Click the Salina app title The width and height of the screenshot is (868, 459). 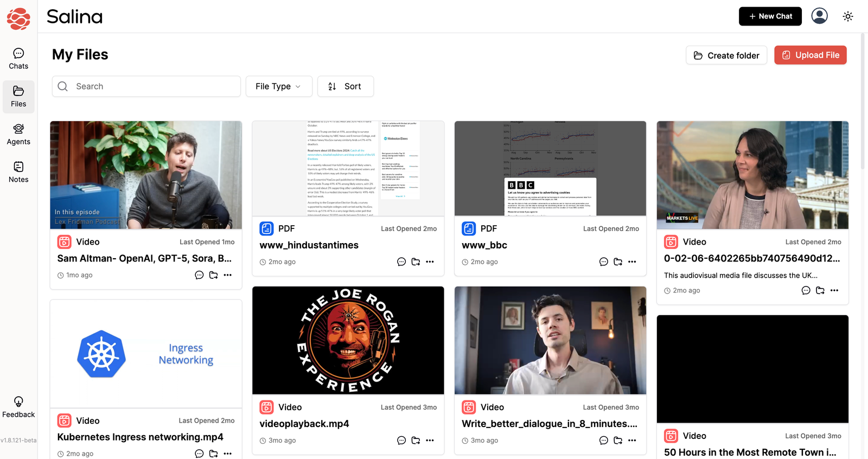75,17
